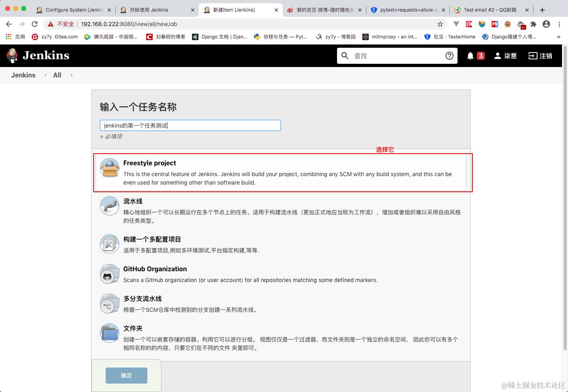Switch to pytest+requests+allure browser tab
The image size is (568, 392).
coord(408,10)
